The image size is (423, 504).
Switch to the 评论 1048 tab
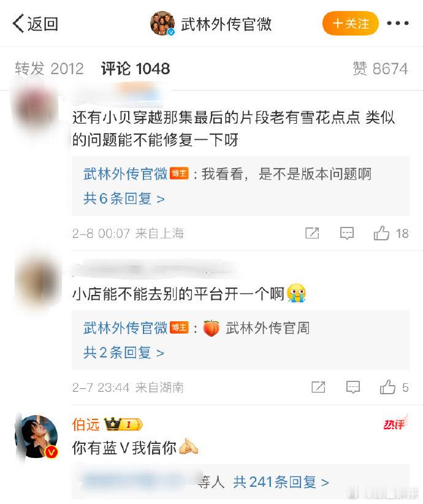pyautogui.click(x=135, y=69)
